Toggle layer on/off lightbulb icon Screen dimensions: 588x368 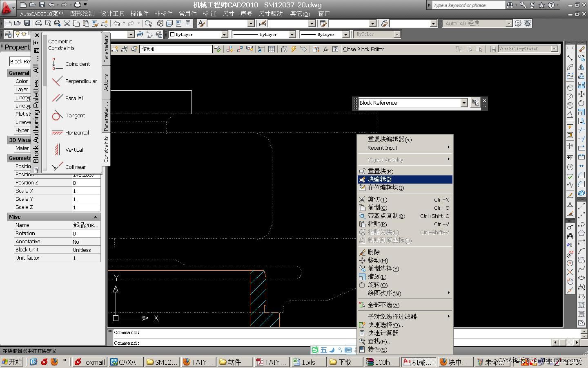coord(17,34)
